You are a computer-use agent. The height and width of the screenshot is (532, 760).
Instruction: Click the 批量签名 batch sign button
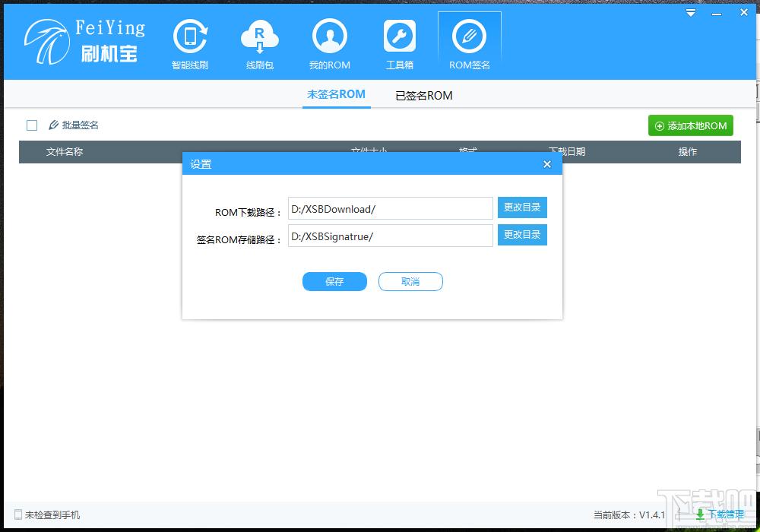(x=74, y=125)
